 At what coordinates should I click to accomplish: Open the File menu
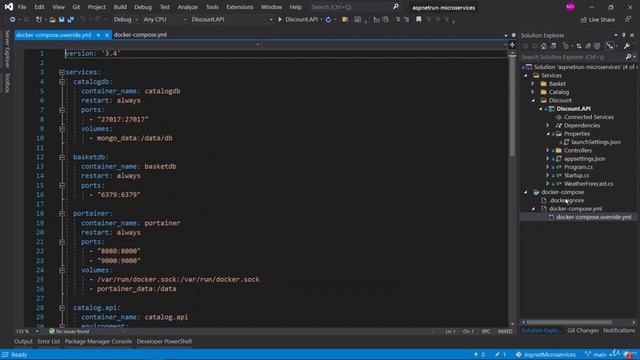pyautogui.click(x=22, y=7)
